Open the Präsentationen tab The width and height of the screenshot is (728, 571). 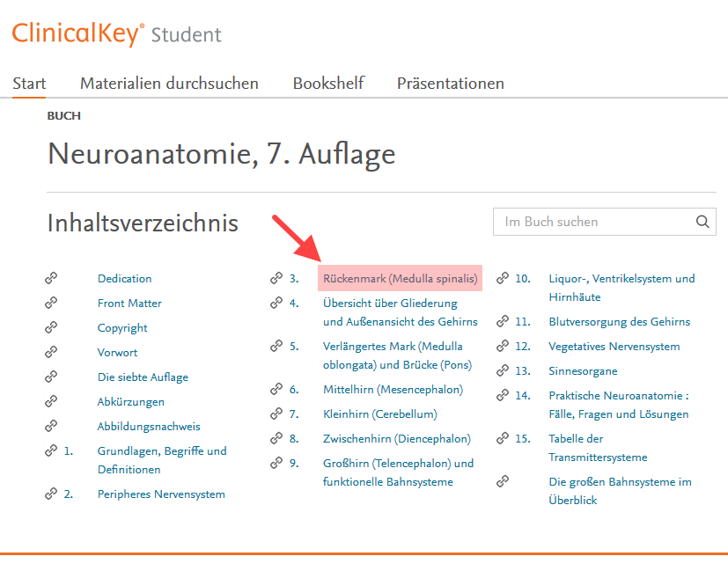450,84
